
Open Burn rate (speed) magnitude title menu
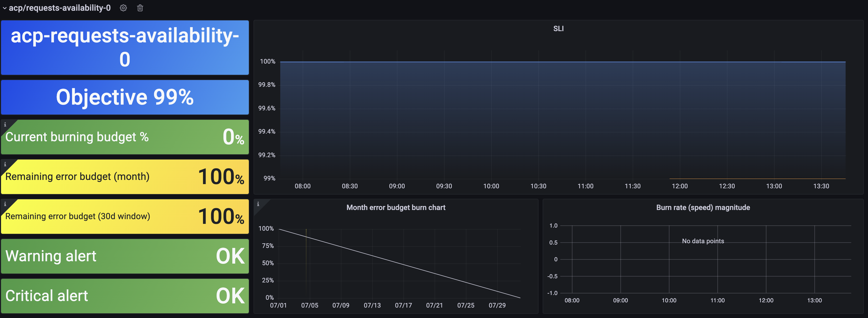(703, 207)
